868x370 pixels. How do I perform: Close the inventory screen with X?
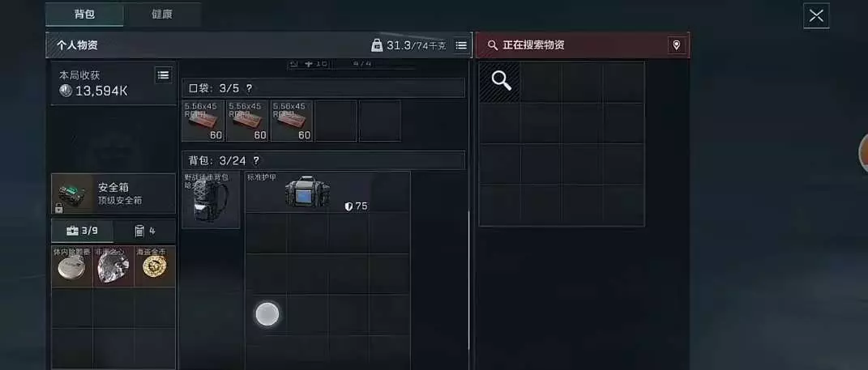click(x=816, y=15)
